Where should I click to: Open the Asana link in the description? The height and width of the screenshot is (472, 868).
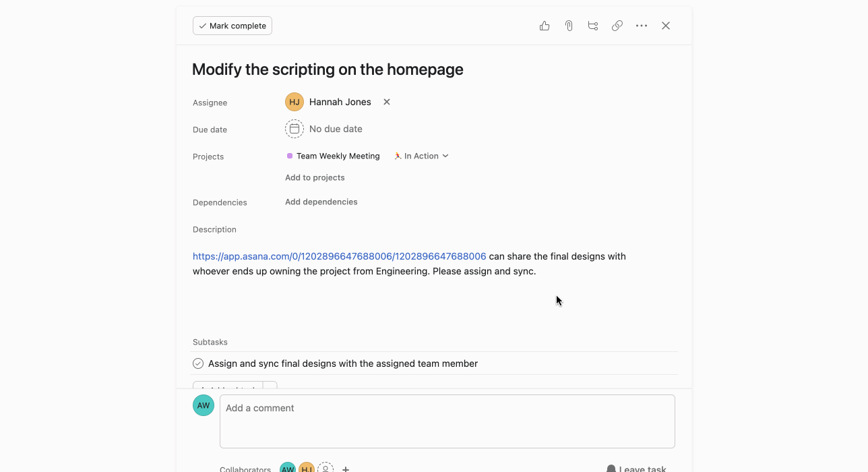click(x=338, y=256)
